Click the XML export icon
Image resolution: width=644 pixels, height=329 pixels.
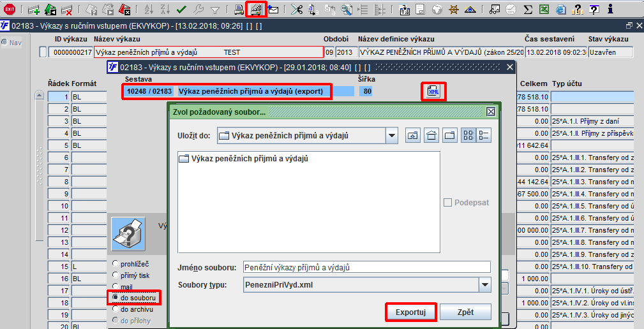click(x=433, y=91)
